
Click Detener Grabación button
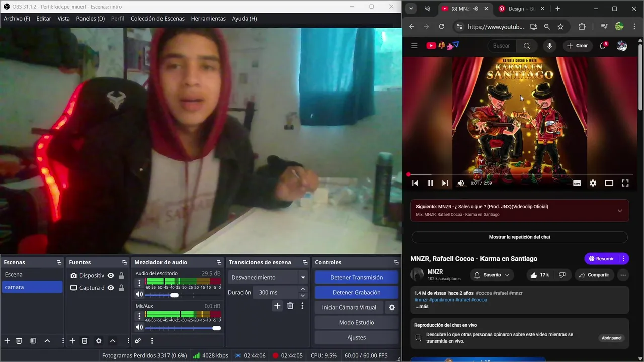click(356, 292)
